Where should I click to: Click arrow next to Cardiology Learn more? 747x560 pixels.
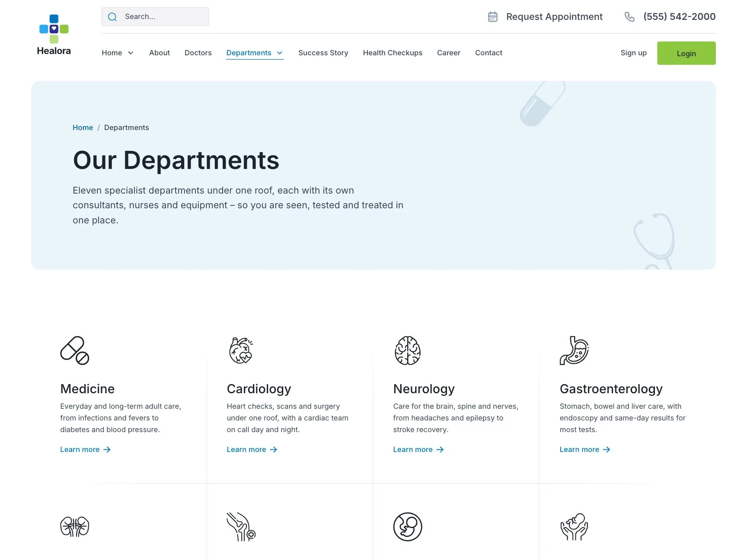coord(274,450)
